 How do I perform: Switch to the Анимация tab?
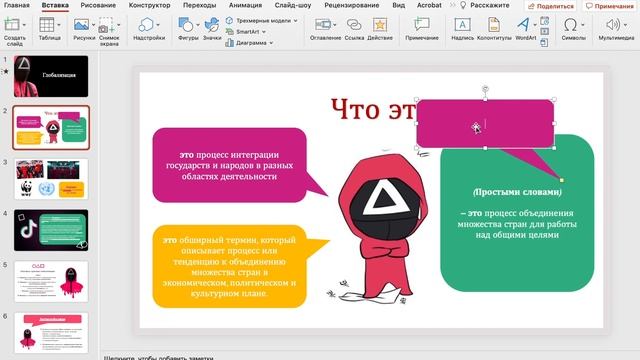tap(245, 5)
